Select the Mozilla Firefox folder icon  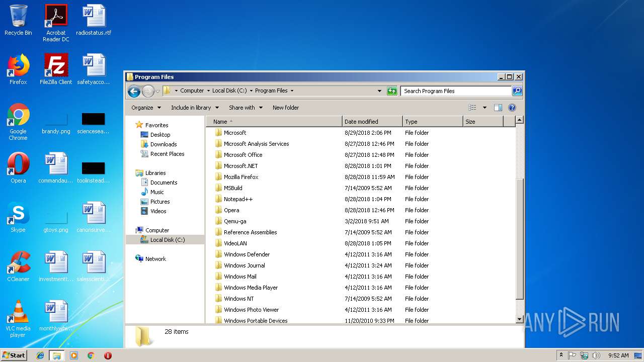[218, 177]
